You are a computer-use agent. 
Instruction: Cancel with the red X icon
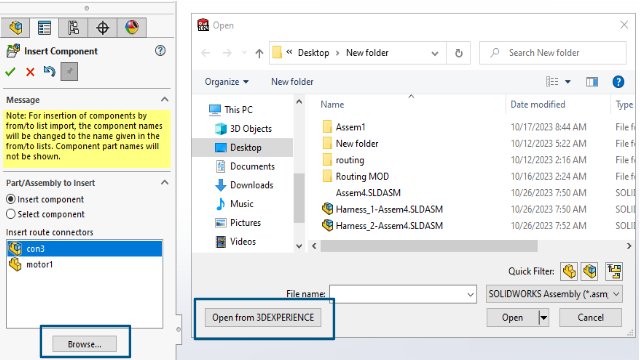point(30,72)
